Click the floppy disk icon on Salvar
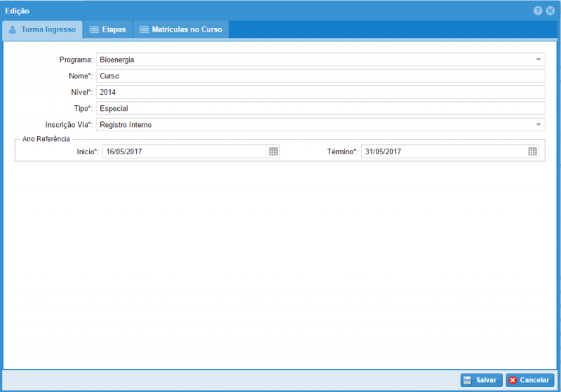The width and height of the screenshot is (561, 392). click(467, 380)
